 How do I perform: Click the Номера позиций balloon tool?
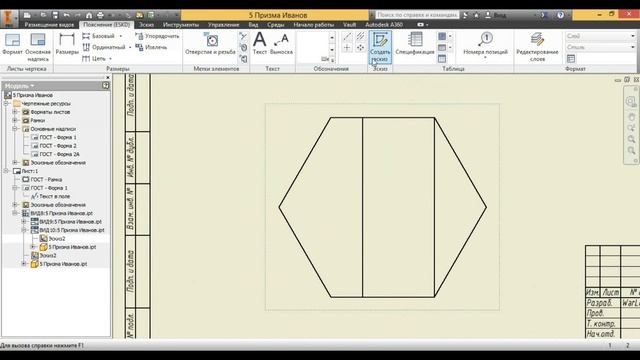[485, 44]
